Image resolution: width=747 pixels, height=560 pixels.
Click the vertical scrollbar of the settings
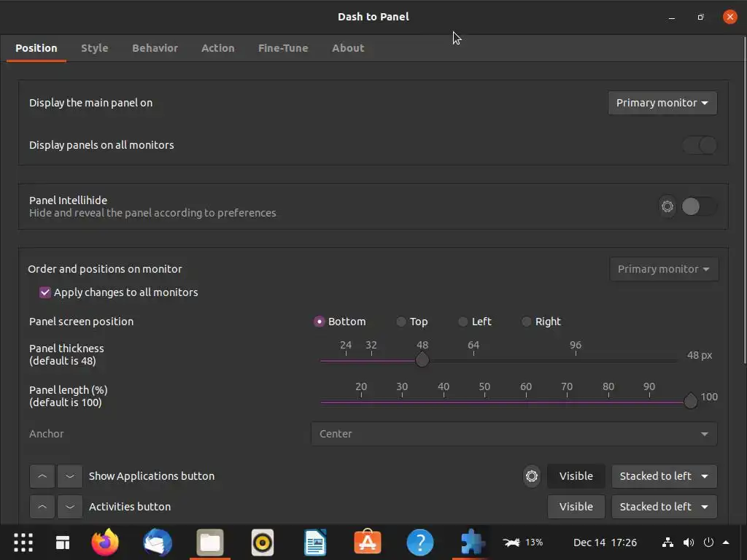pyautogui.click(x=744, y=200)
